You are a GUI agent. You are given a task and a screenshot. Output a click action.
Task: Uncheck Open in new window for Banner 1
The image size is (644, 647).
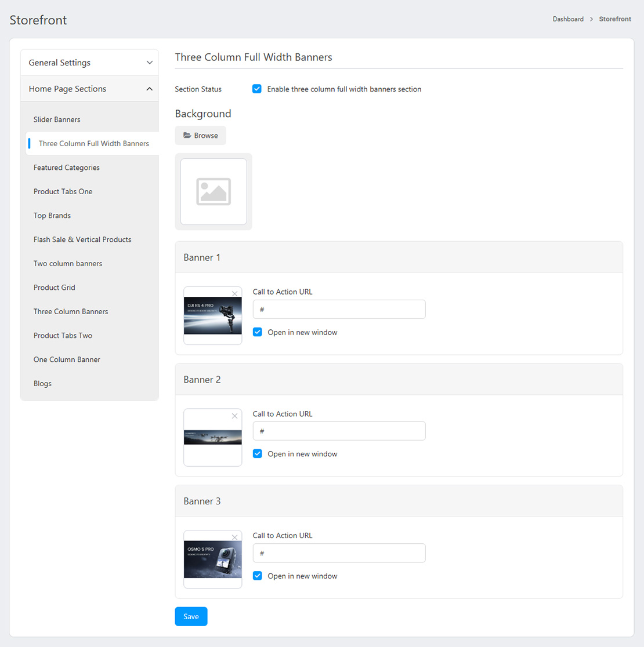point(258,332)
